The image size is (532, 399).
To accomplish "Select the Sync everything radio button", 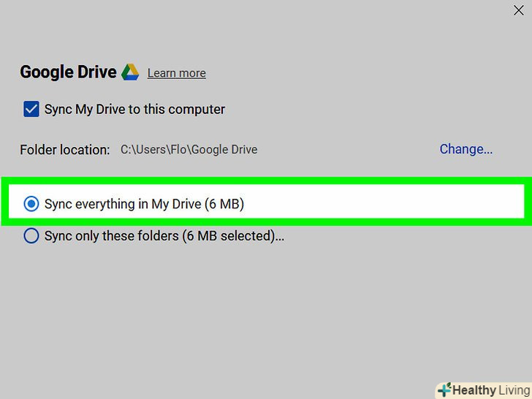I will pos(31,204).
